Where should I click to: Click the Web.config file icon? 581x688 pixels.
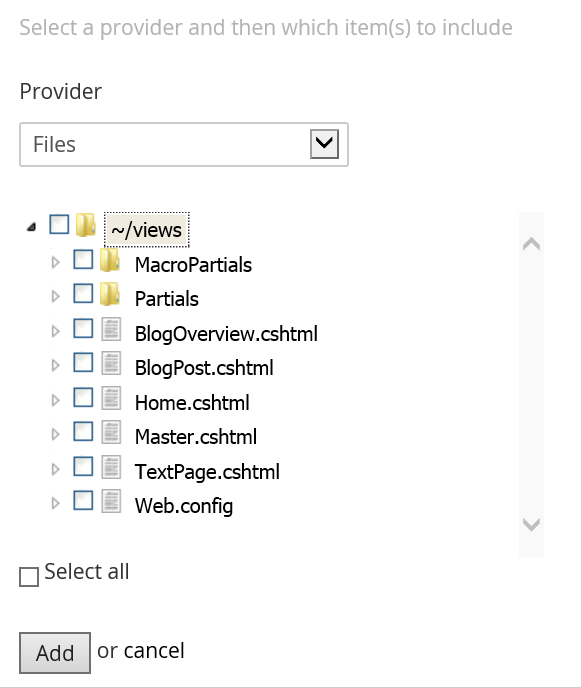[x=111, y=502]
